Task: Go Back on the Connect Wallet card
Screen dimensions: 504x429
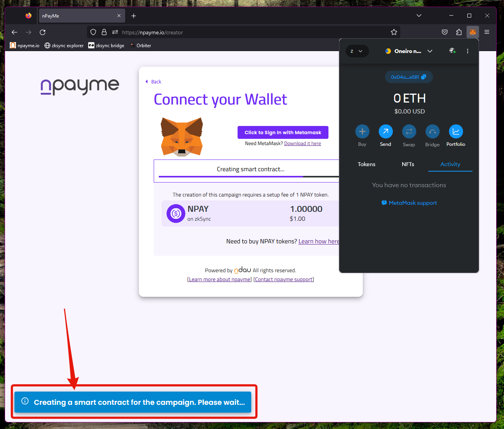Action: tap(153, 82)
